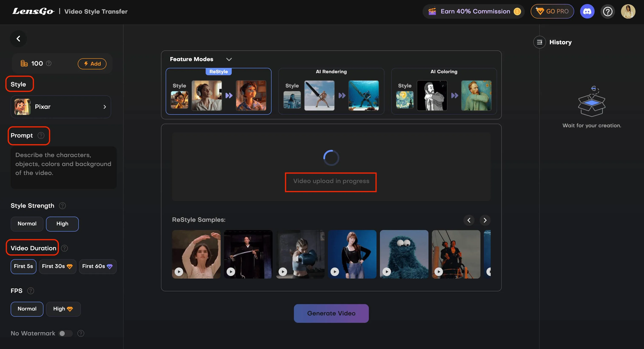Open the user profile avatar
Screen dimensions: 644x349
(x=628, y=11)
